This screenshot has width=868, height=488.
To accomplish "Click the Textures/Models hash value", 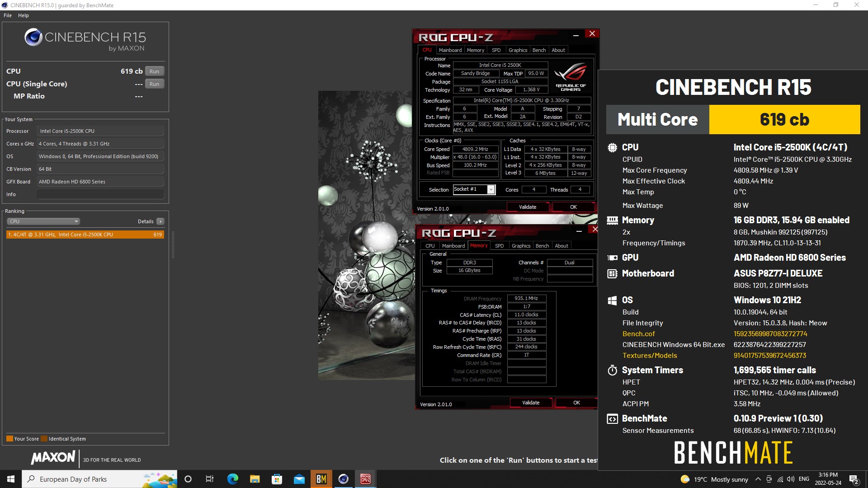I will (x=770, y=356).
